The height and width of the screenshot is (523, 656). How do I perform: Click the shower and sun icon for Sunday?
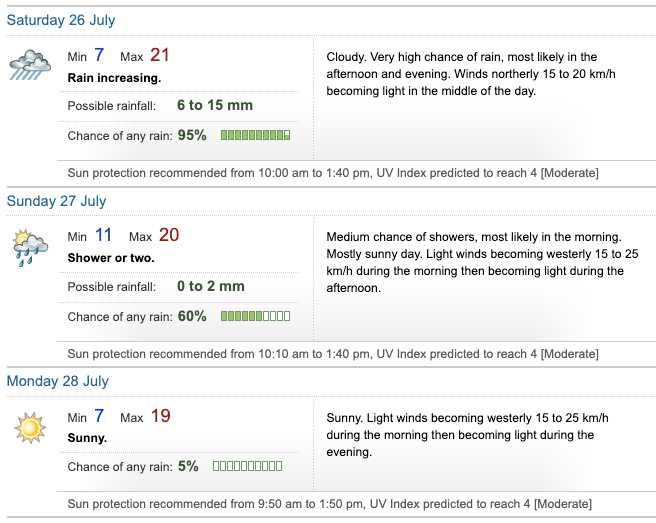(x=30, y=246)
